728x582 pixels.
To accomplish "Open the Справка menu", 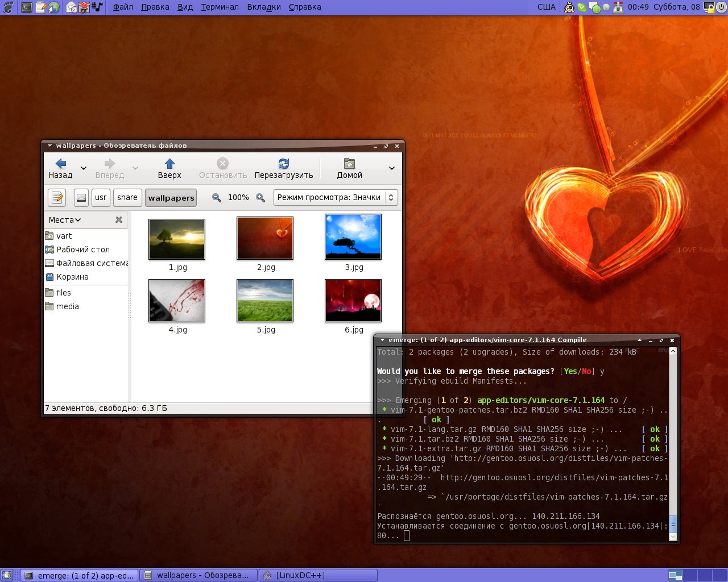I will point(305,7).
